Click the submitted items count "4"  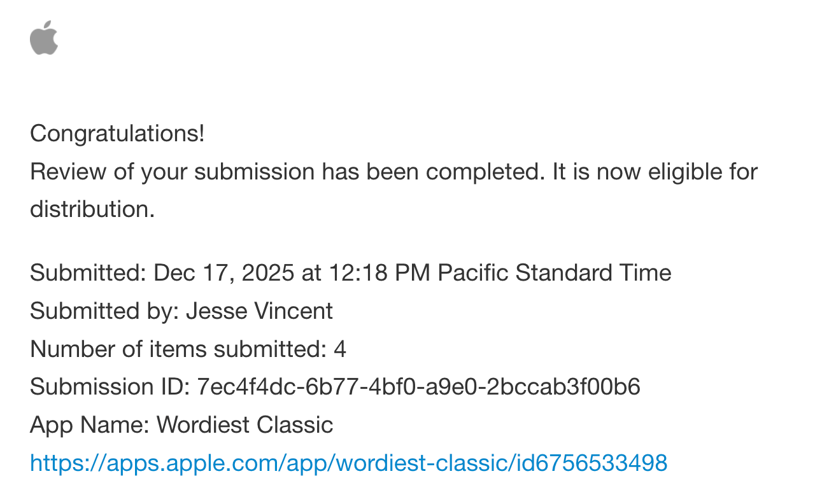340,349
